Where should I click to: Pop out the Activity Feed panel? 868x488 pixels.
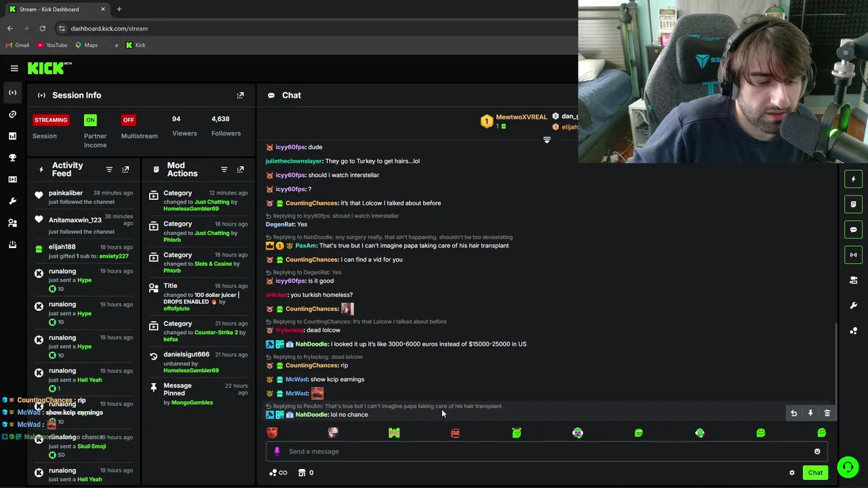125,169
